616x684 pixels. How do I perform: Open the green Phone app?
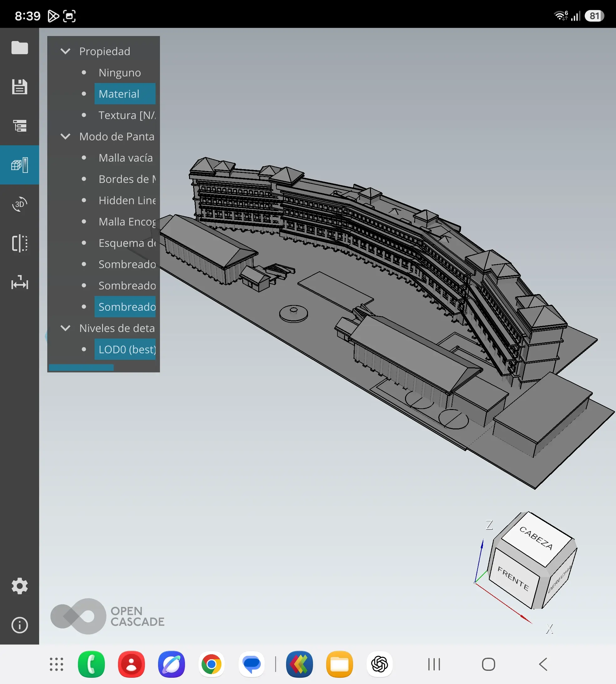pyautogui.click(x=91, y=664)
